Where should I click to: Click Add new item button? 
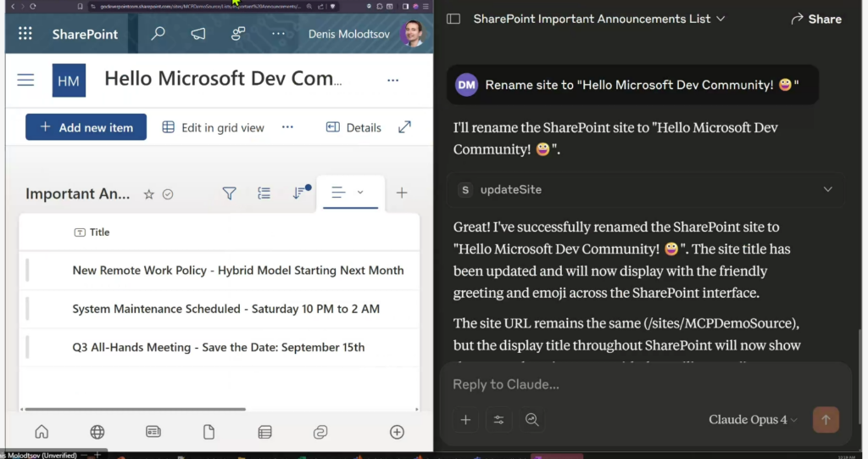point(86,127)
